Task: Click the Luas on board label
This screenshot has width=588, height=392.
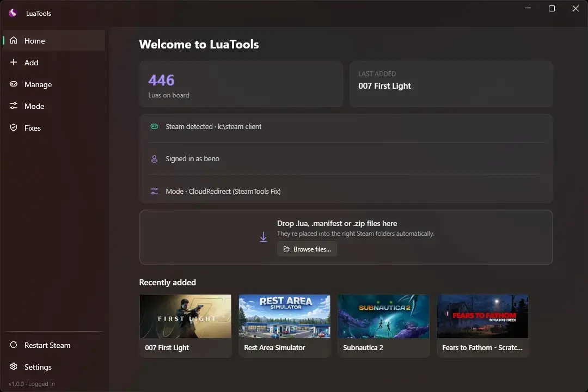Action: tap(169, 95)
